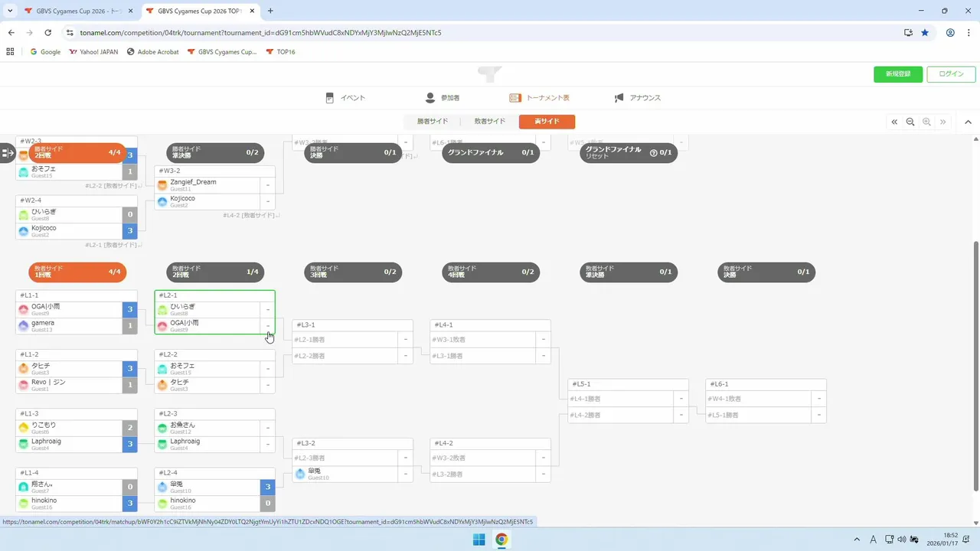Click タヒチ avatar in match #L1-2
The height and width of the screenshot is (551, 980).
pyautogui.click(x=24, y=369)
